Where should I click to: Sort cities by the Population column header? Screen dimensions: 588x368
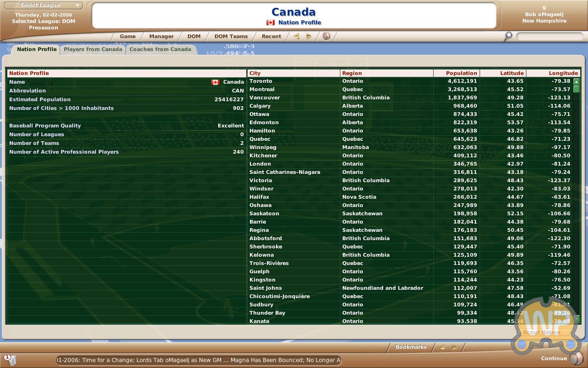click(x=461, y=73)
